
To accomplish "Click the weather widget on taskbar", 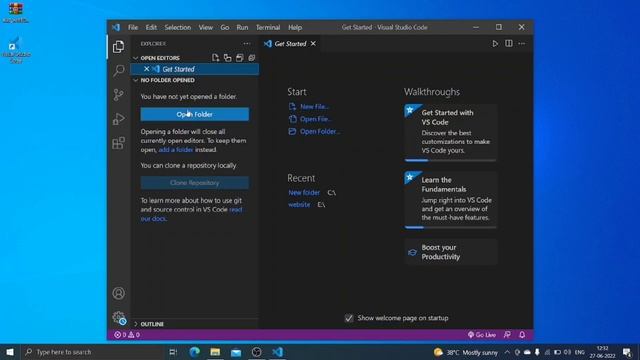I will pyautogui.click(x=466, y=352).
